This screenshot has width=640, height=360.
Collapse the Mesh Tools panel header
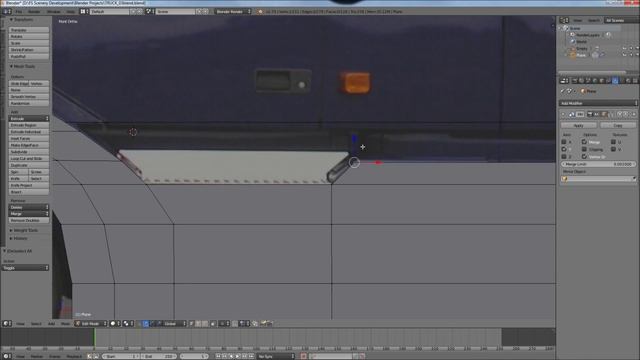[x=23, y=66]
